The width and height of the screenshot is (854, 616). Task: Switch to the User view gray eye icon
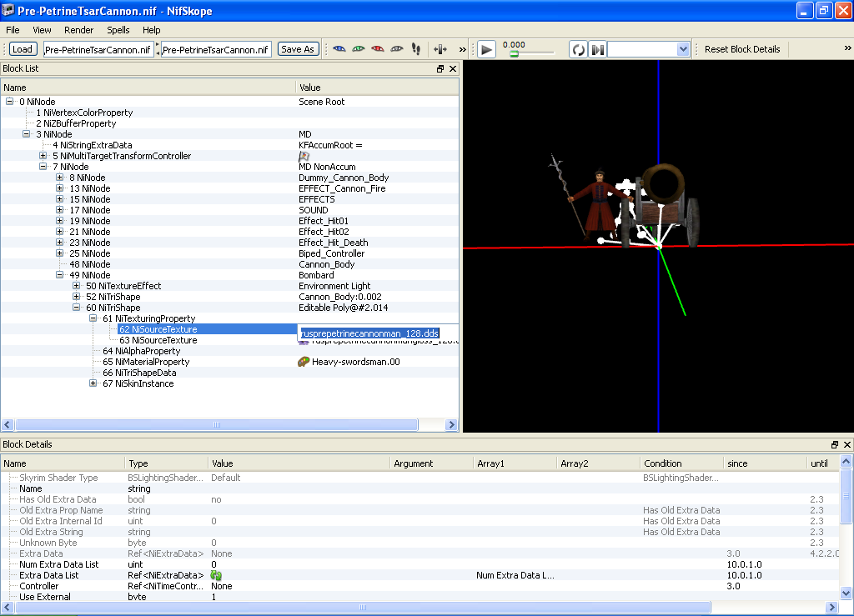pyautogui.click(x=397, y=49)
